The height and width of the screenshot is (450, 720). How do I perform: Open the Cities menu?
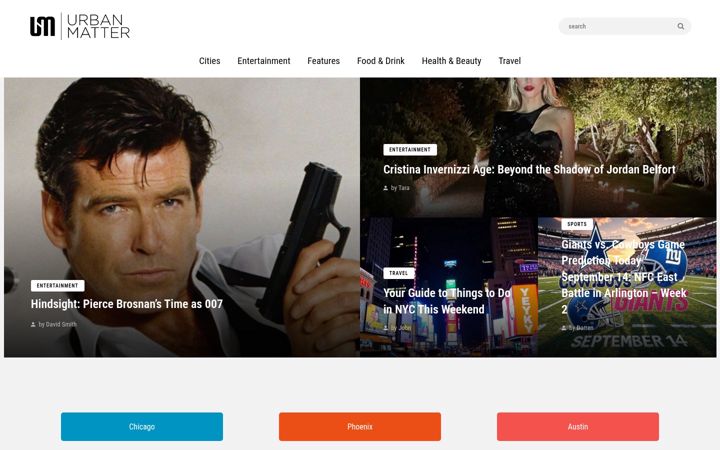coord(209,61)
